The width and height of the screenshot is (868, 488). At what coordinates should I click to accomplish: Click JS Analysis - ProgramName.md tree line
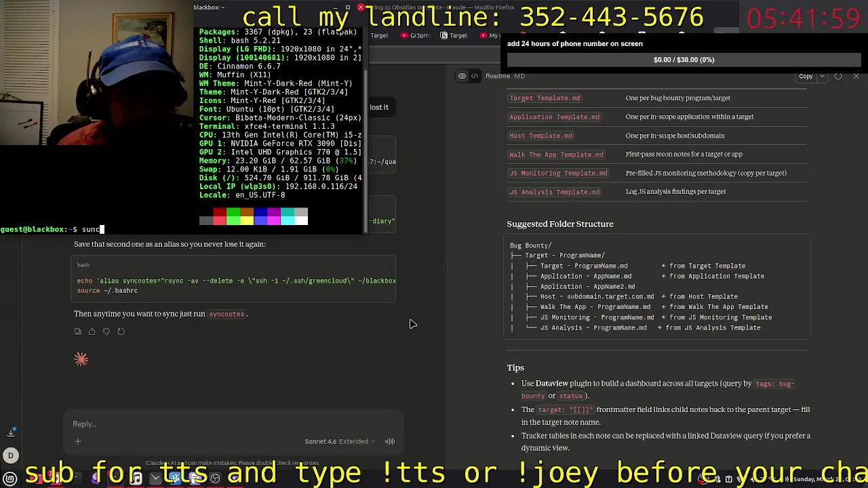click(x=593, y=328)
